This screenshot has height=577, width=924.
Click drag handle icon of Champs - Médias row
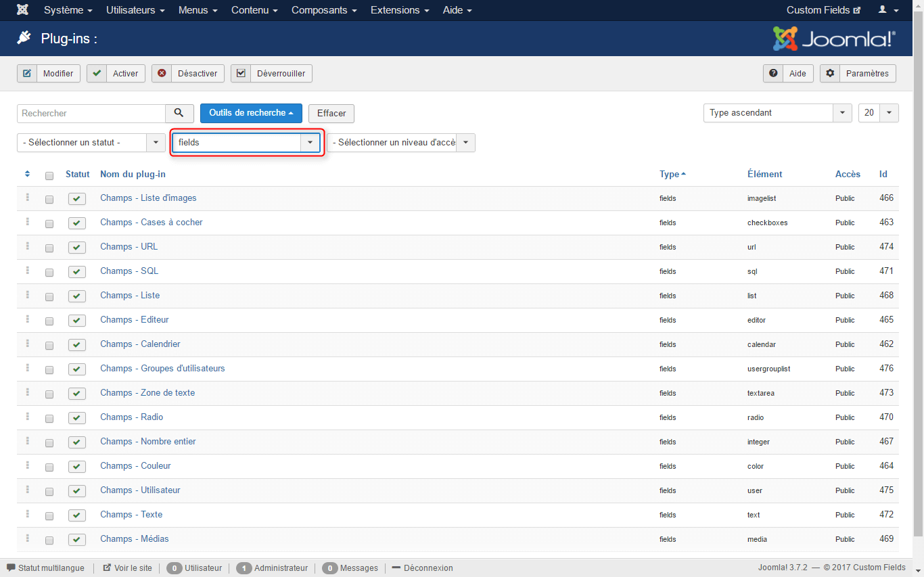(28, 538)
